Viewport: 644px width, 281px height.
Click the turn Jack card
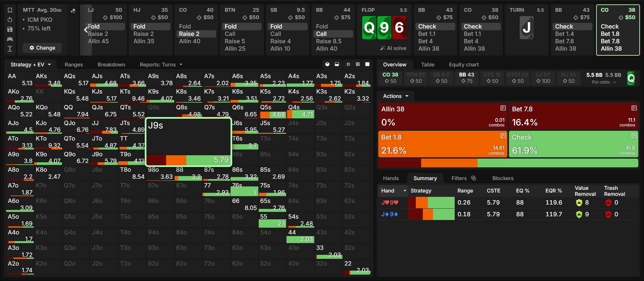[526, 27]
